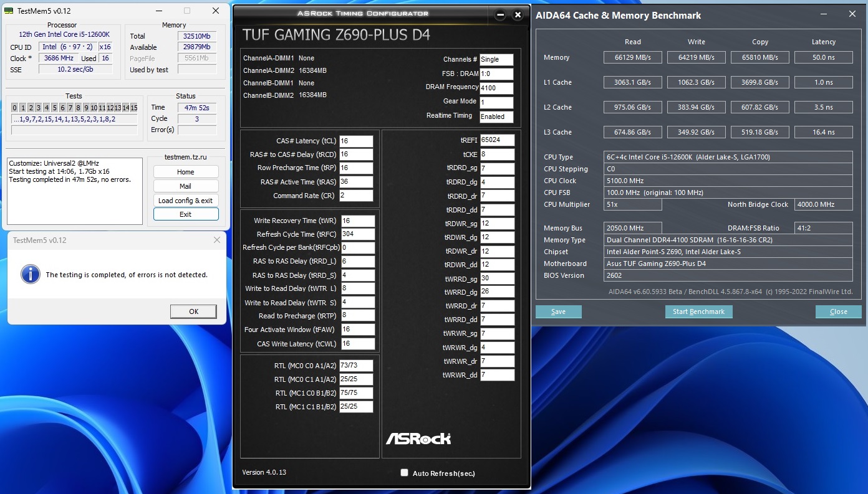
Task: Click the tWRRD_dg value field
Action: tap(497, 292)
